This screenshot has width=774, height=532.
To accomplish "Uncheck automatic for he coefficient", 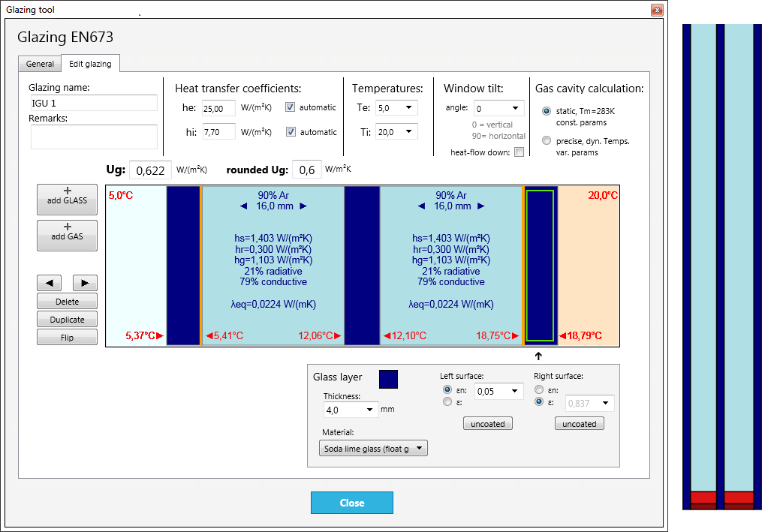I will (291, 107).
